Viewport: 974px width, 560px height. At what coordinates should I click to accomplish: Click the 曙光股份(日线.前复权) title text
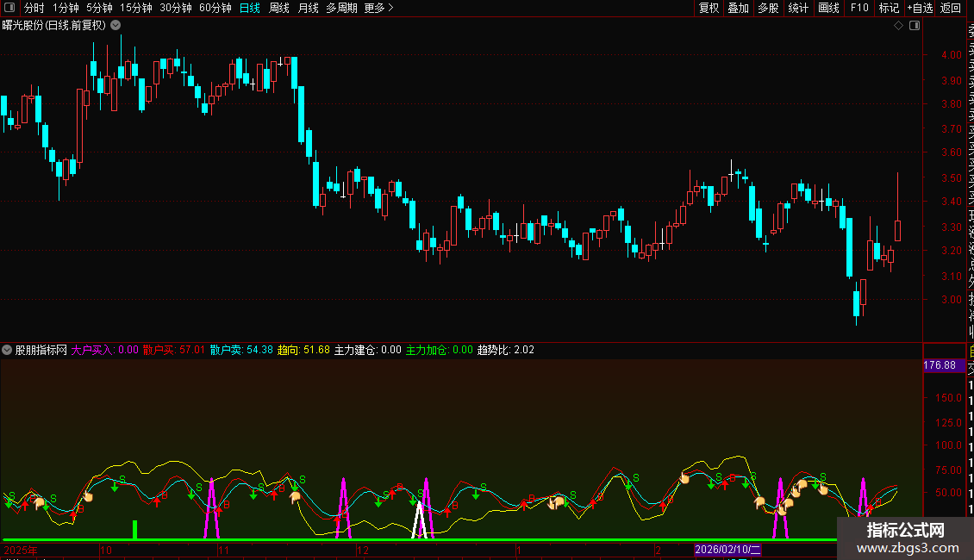(54, 26)
